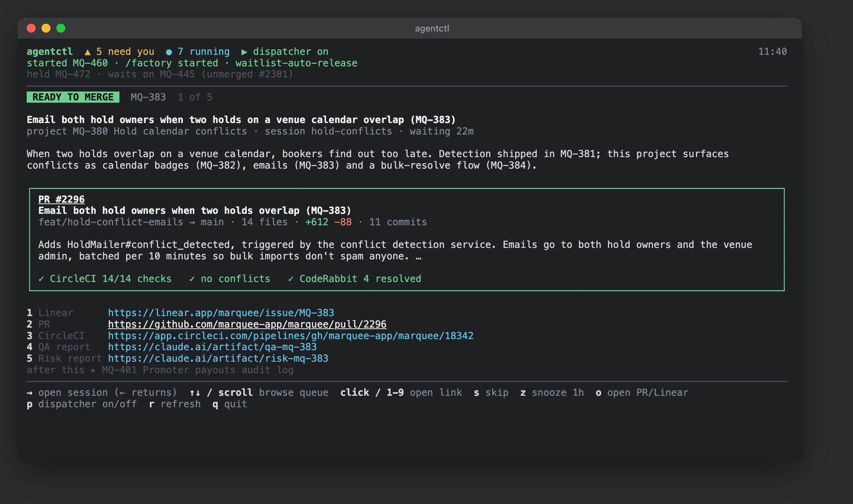
Task: Click 'project MQ-380 Hold calendar conflicts' text
Action: tap(137, 131)
